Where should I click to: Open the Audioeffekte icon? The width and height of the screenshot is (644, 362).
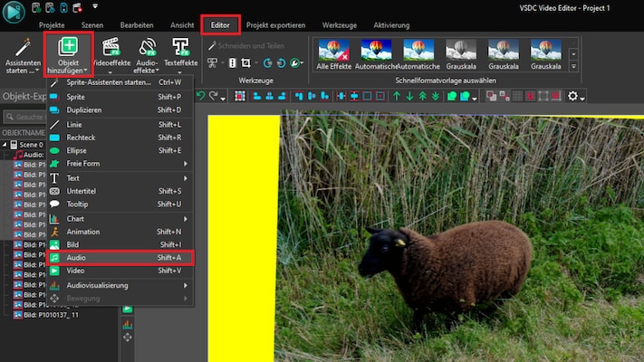147,48
